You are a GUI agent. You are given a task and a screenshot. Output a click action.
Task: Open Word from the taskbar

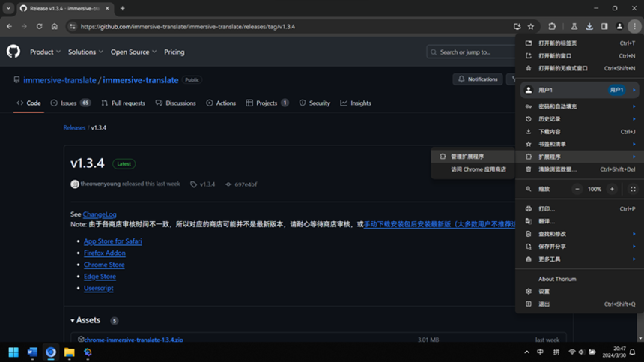[x=32, y=352]
